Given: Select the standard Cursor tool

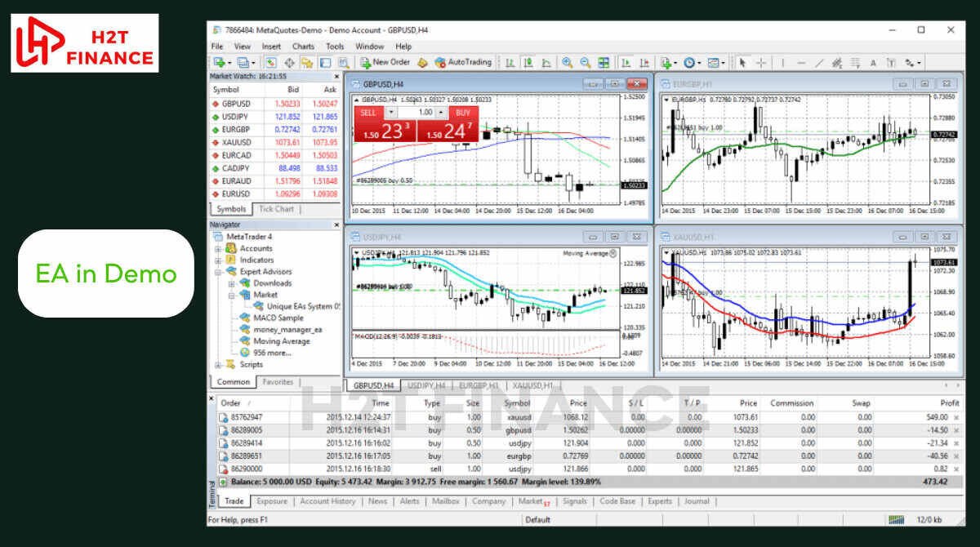Looking at the screenshot, I should (x=742, y=62).
